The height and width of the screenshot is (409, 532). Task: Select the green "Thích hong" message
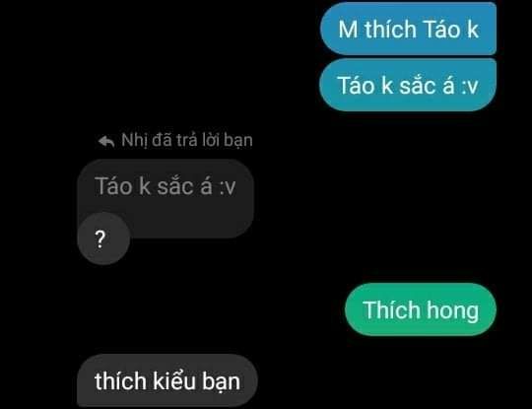[421, 309]
